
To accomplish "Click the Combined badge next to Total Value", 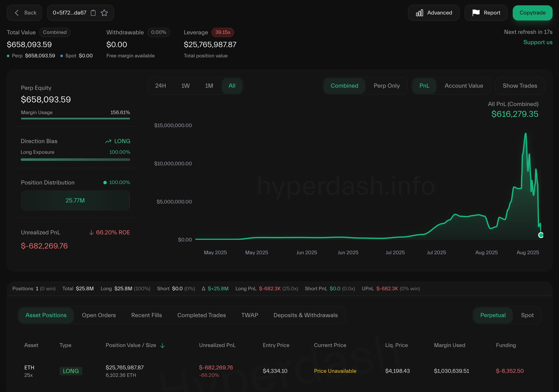I will 55,32.
